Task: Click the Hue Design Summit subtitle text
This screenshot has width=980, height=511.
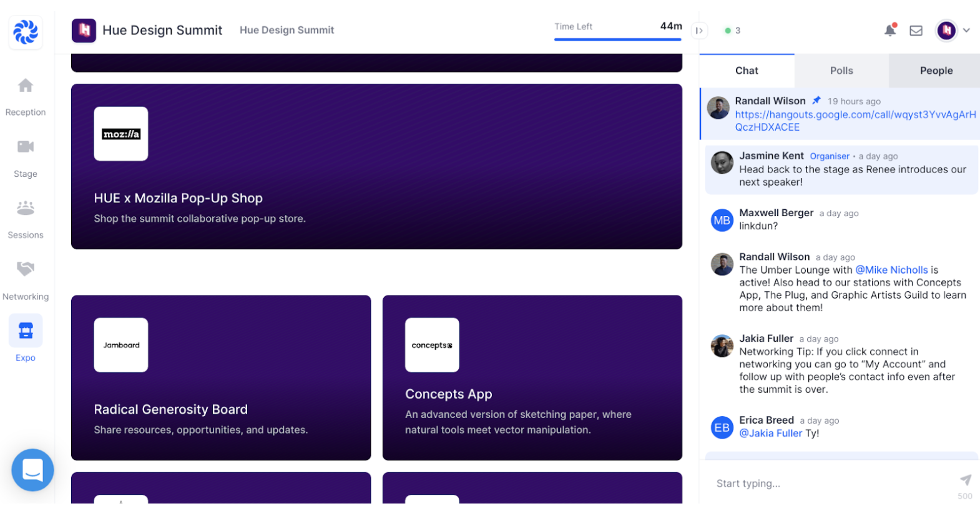Action: coord(287,30)
